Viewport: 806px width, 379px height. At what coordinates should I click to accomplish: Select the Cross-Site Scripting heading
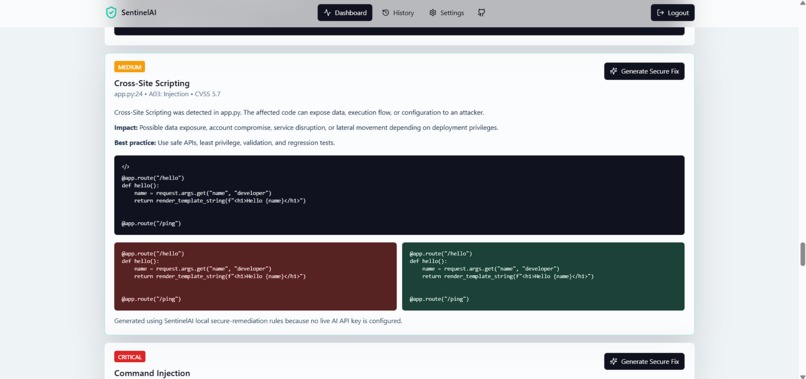pos(152,83)
